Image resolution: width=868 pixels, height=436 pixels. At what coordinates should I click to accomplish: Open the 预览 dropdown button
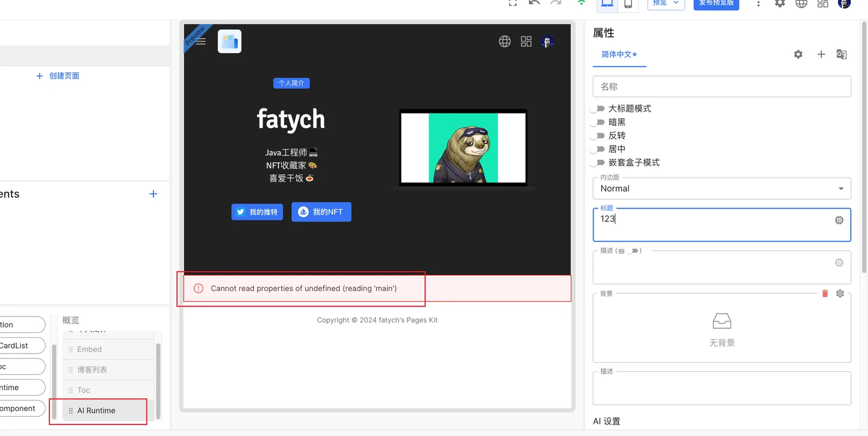click(x=666, y=3)
